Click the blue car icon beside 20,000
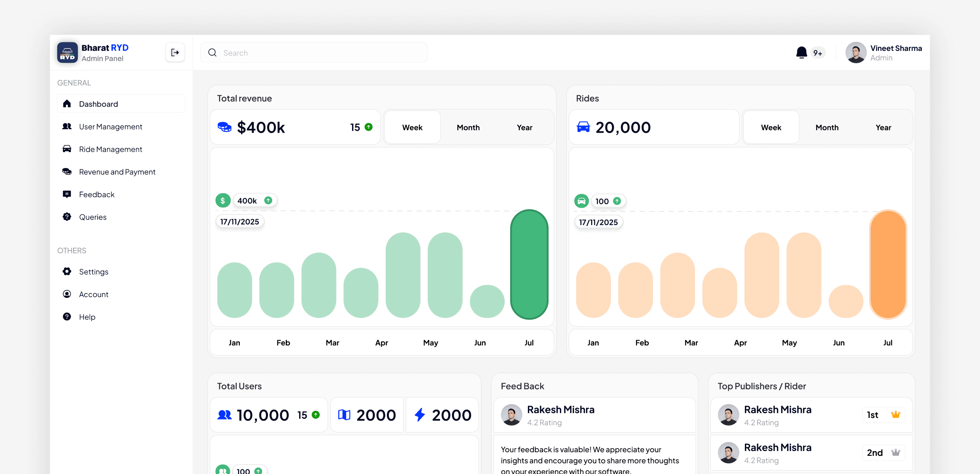This screenshot has width=980, height=474. click(x=583, y=127)
